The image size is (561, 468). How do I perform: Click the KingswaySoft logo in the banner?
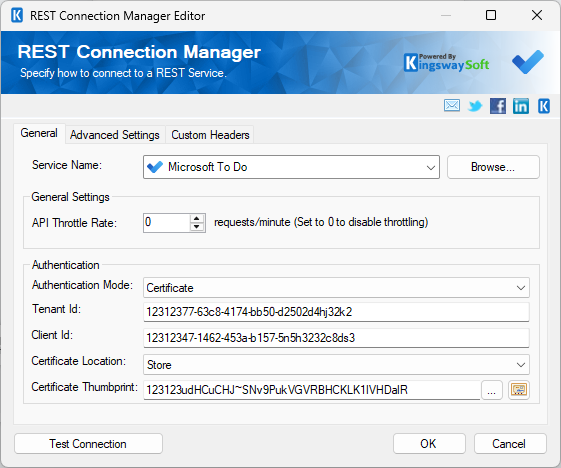(x=447, y=63)
